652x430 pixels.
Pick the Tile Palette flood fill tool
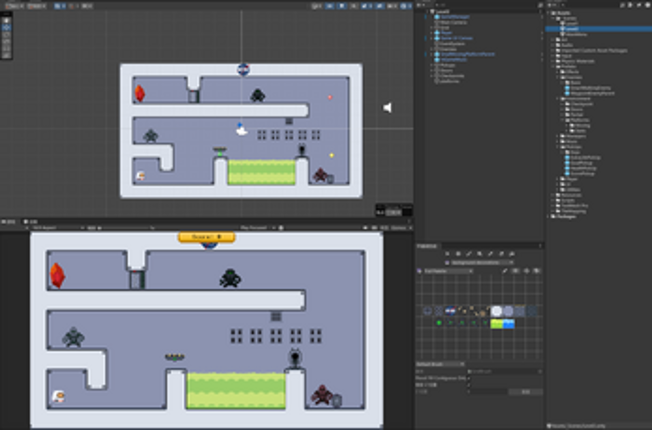[512, 254]
